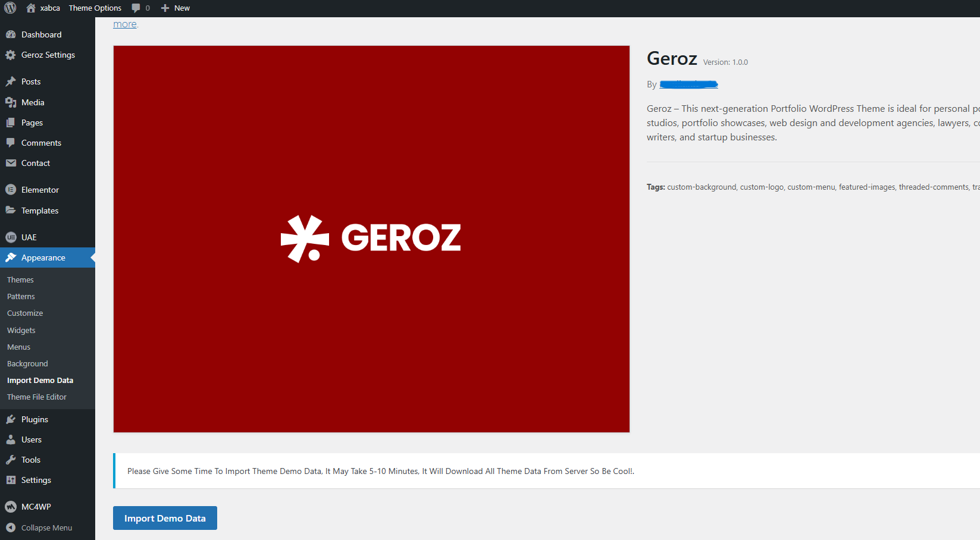Screen dimensions: 980x540
Task: Open the Plugins menu icon
Action: tap(11, 419)
